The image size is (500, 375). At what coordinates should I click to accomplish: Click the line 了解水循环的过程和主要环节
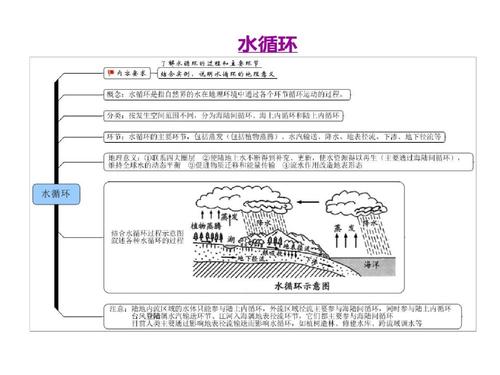(210, 63)
